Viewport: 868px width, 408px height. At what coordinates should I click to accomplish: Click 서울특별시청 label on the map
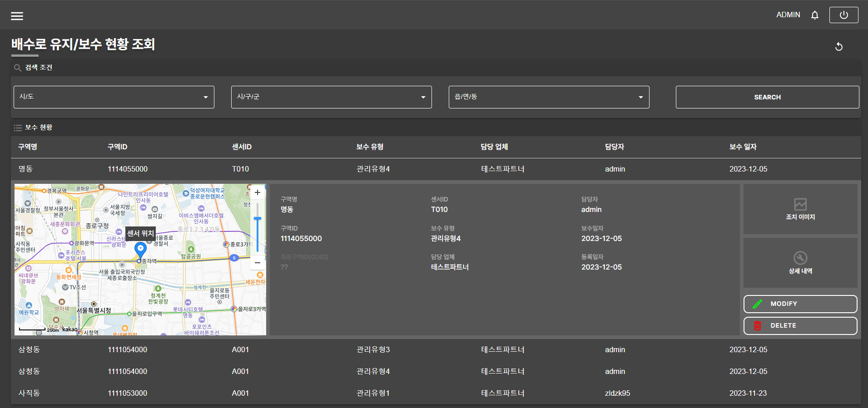point(94,310)
